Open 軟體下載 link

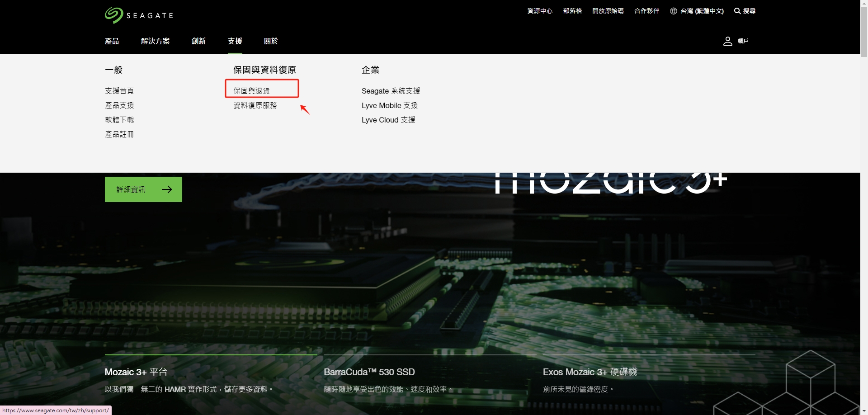[119, 120]
